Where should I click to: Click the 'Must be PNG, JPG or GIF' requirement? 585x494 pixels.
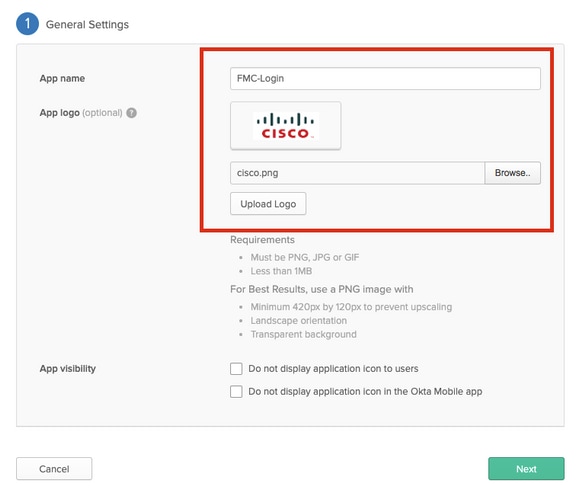[305, 257]
